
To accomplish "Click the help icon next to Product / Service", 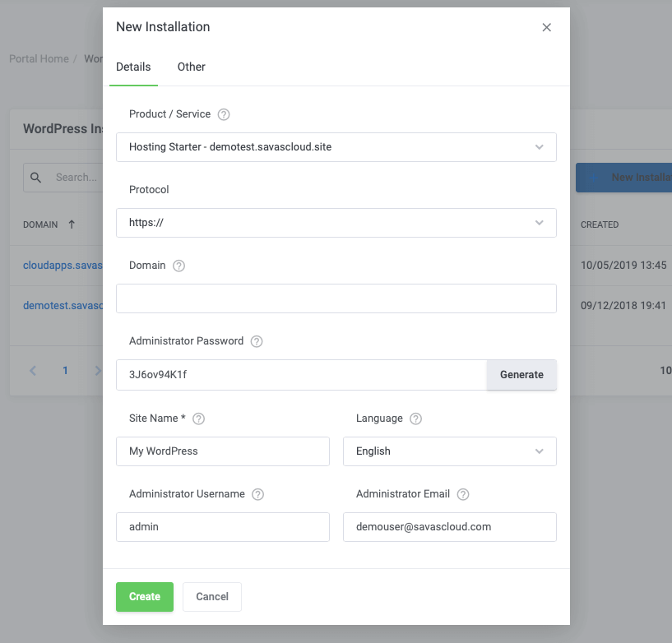I will (223, 114).
